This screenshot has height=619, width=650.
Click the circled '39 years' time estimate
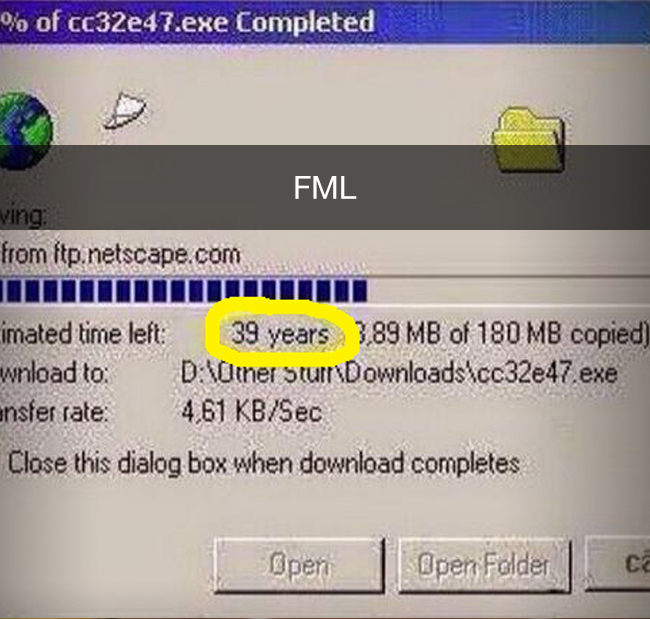280,333
